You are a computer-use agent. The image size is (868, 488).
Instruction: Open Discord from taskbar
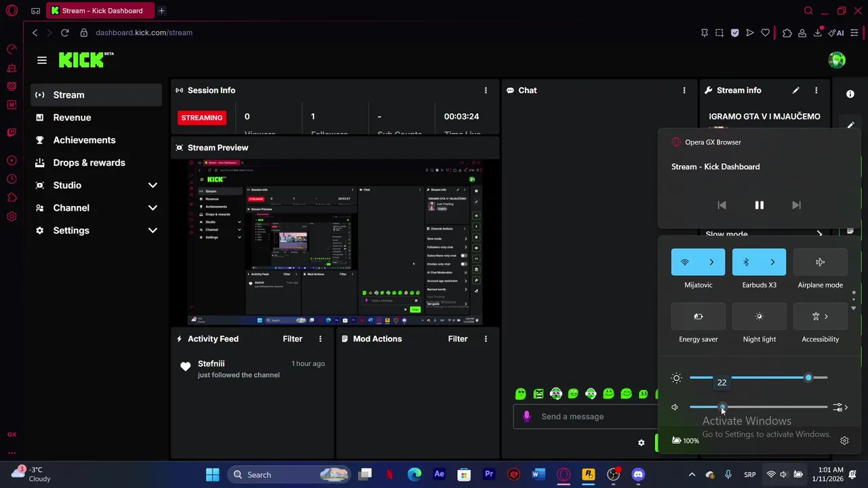point(638,474)
